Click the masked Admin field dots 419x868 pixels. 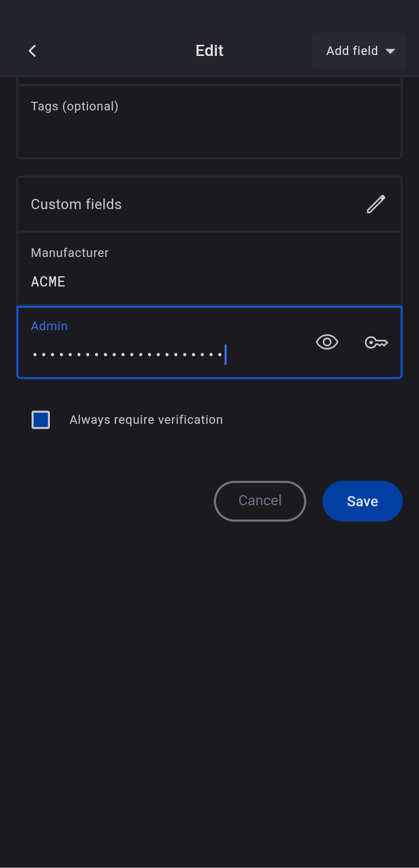point(127,354)
